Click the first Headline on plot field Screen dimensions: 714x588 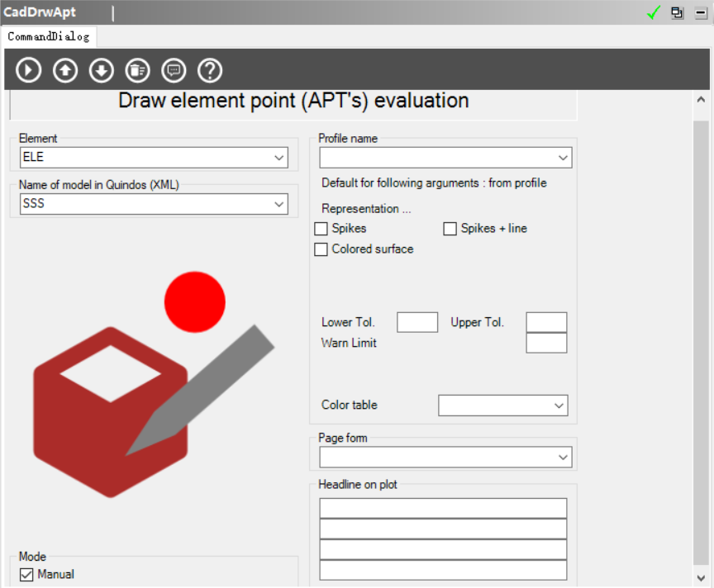(x=443, y=508)
